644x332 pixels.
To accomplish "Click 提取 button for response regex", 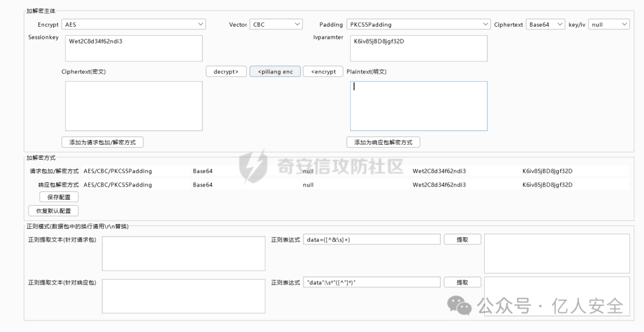I will 462,283.
